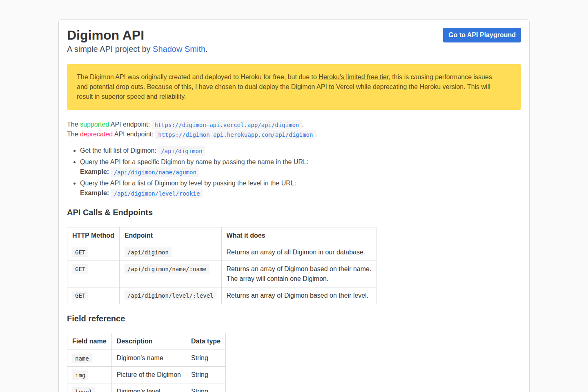Select the /api/digimon/name/:name endpoint cell
This screenshot has width=588, height=392.
pos(167,269)
